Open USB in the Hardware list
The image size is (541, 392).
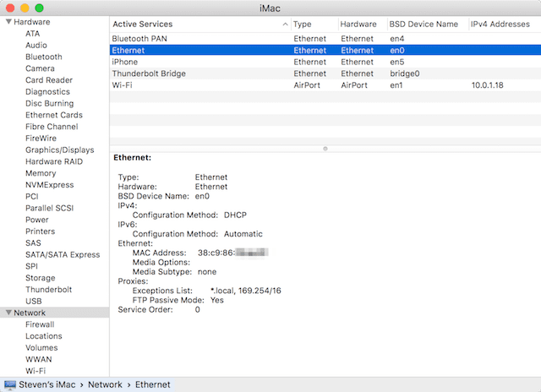click(x=34, y=301)
